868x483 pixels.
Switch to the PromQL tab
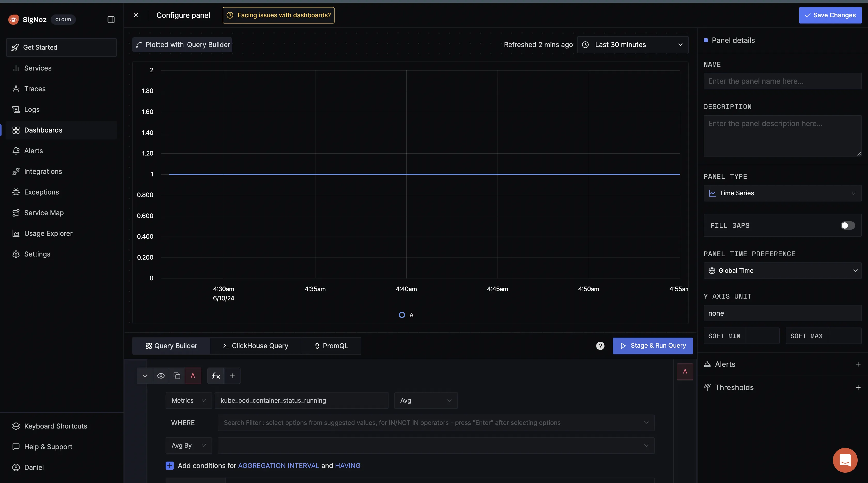[331, 346]
